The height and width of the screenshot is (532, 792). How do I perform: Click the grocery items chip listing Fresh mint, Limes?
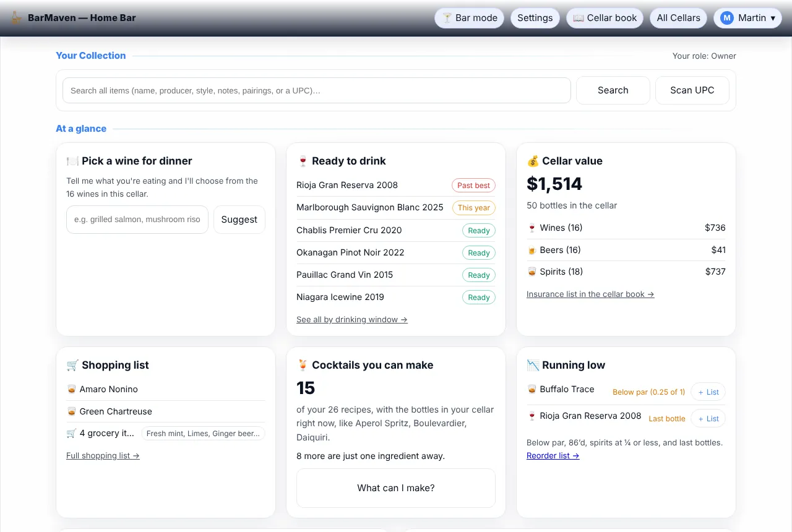[x=203, y=434]
